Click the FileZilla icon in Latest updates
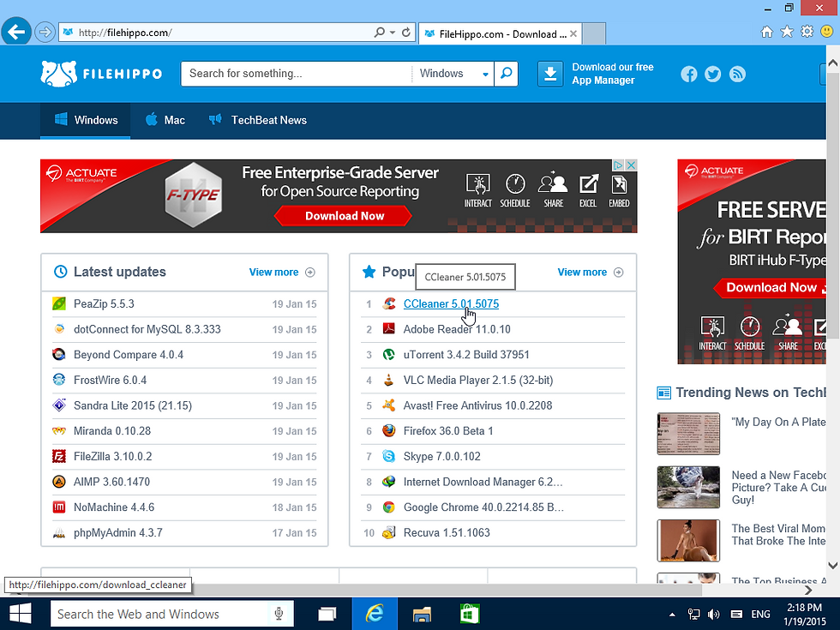840x630 pixels. pos(59,456)
